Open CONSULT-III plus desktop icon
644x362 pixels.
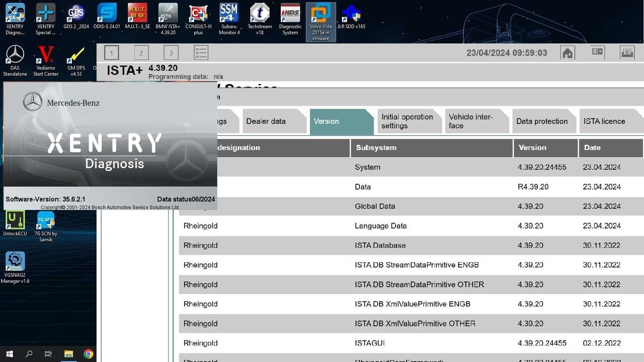click(x=198, y=19)
